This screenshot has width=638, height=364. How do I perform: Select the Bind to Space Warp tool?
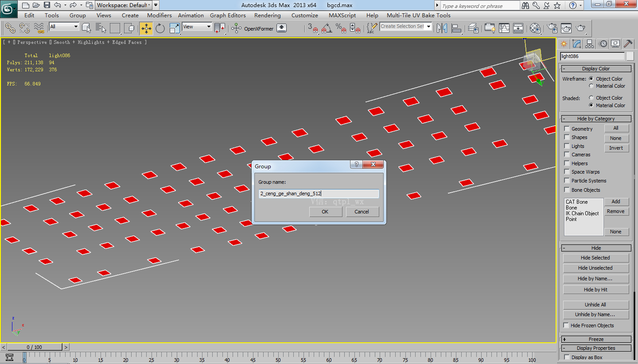pyautogui.click(x=39, y=28)
